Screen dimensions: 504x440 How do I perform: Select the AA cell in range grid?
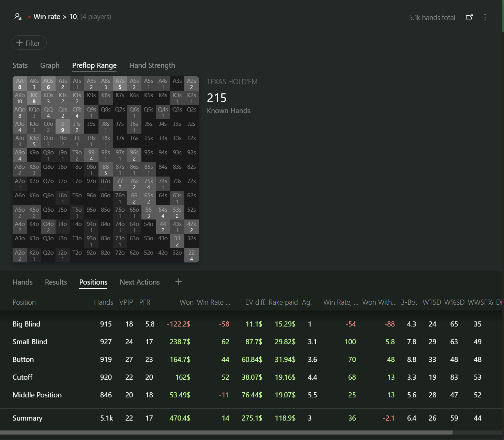click(x=20, y=84)
